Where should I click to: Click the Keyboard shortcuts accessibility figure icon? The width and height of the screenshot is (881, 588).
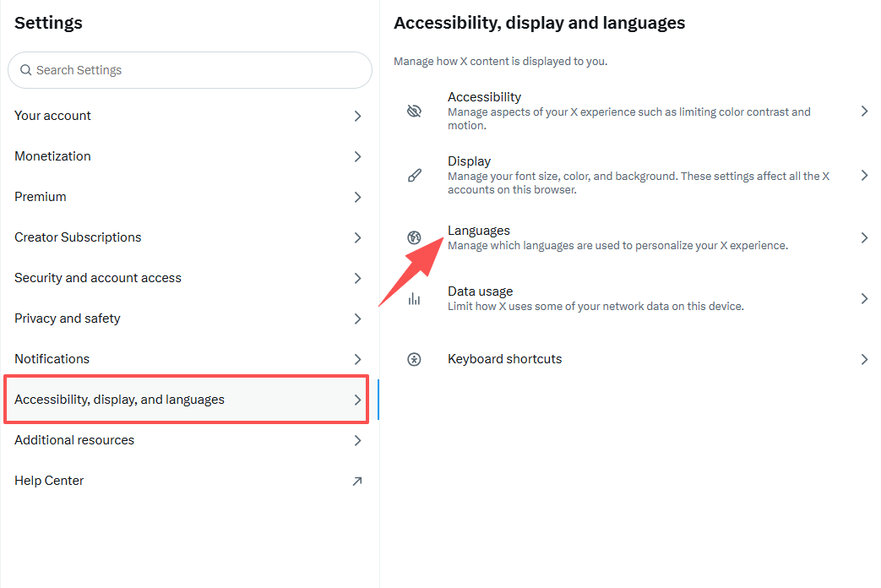(x=414, y=359)
